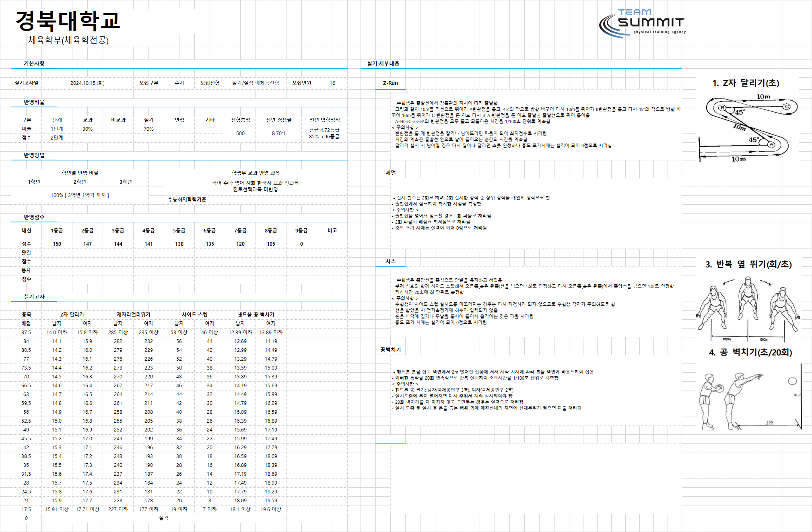Screen dimensions: 812x532
Task: Click the 핸드볼 공 벽치기 column header
Action: point(256,314)
